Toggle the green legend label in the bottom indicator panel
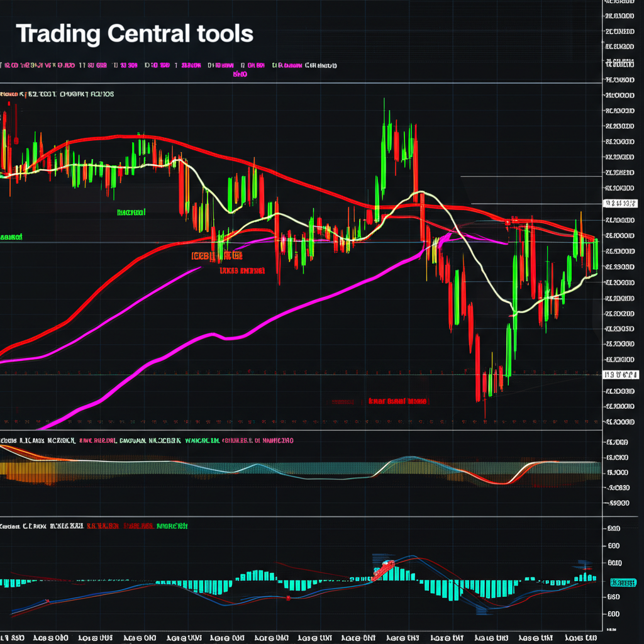This screenshot has height=644, width=644. point(172,525)
